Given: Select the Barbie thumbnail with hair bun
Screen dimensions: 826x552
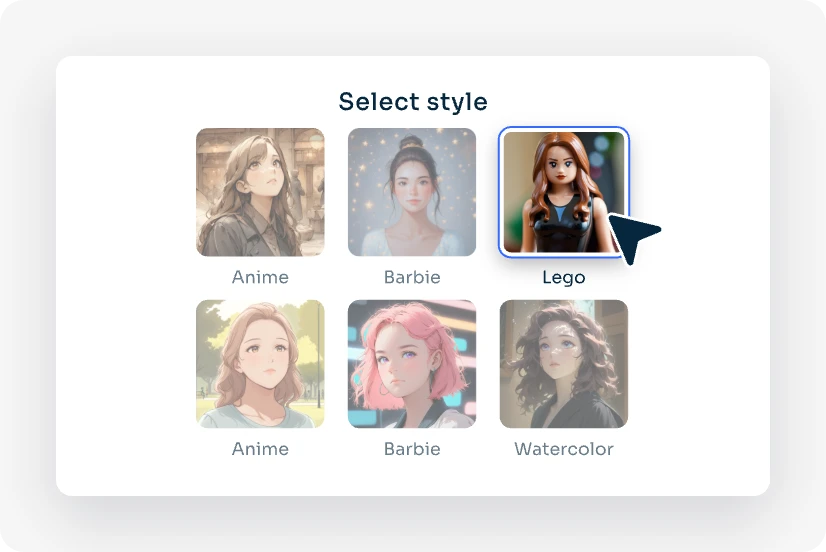Looking at the screenshot, I should [x=412, y=192].
